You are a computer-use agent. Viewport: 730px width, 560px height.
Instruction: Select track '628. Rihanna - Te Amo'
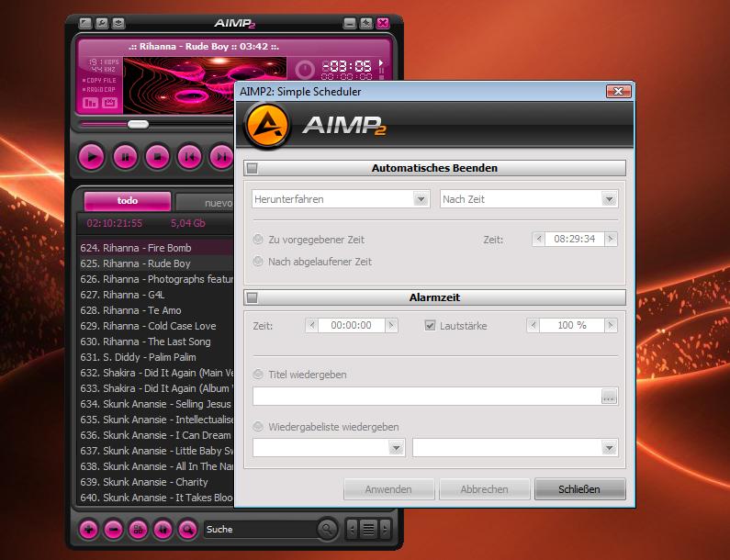click(156, 310)
